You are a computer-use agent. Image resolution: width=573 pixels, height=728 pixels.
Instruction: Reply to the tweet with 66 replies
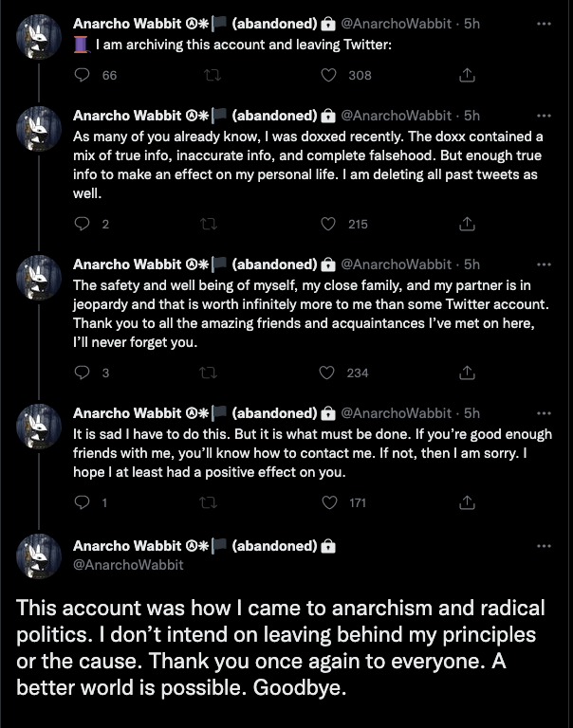tap(82, 75)
